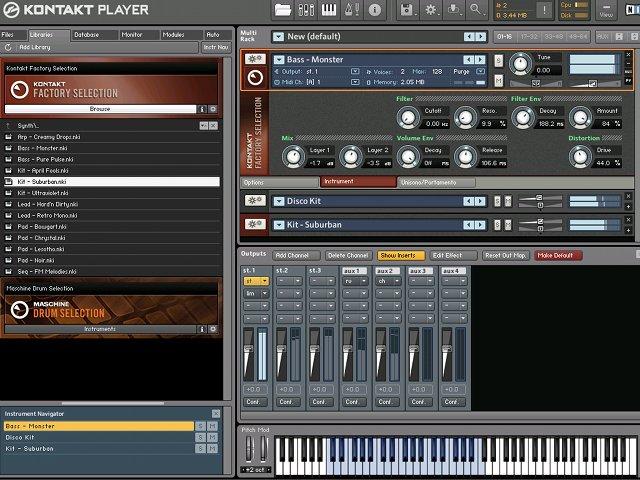Click next preset arrow of Bass - Monster

pyautogui.click(x=480, y=60)
